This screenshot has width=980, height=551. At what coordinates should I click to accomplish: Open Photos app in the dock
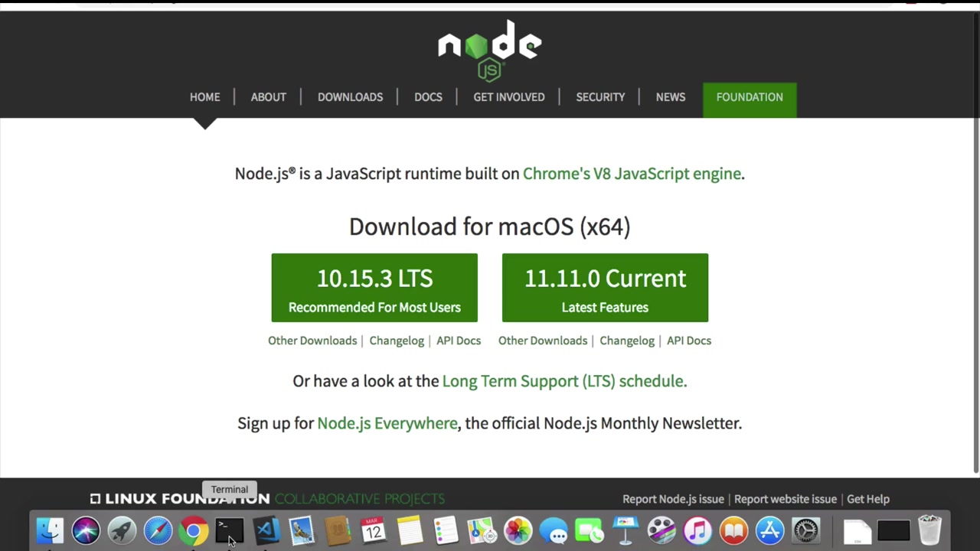pos(518,530)
